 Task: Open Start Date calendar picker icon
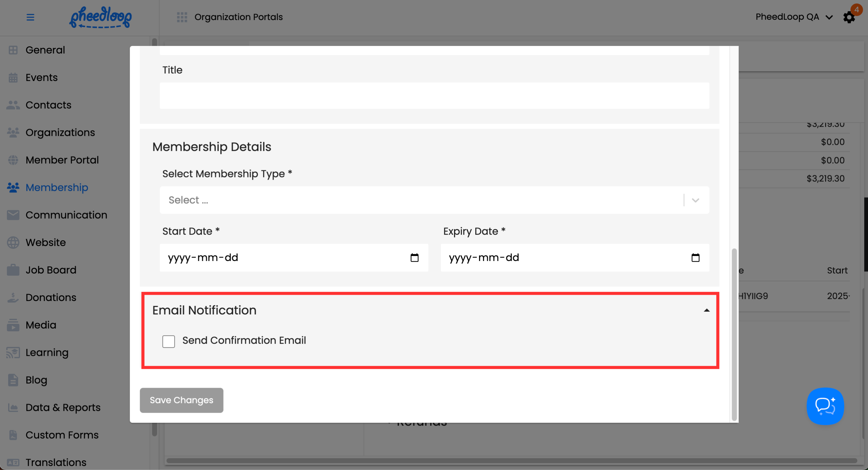coord(415,258)
